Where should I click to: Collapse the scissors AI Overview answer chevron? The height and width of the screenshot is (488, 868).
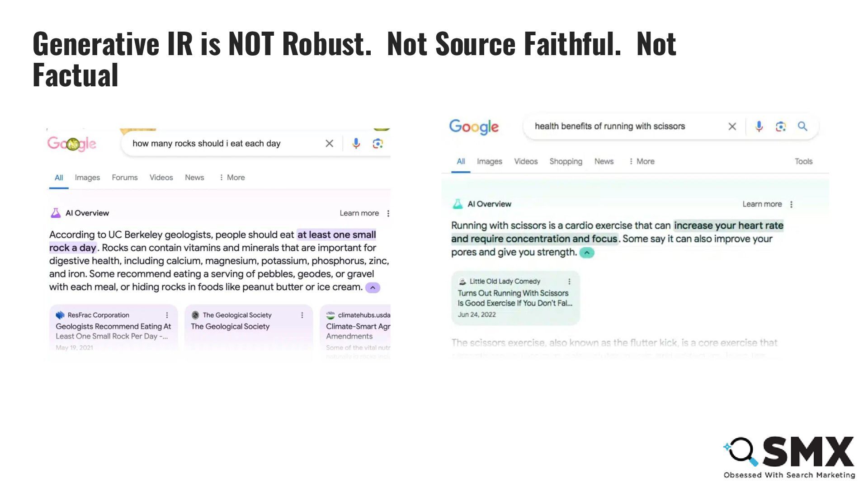pos(587,253)
